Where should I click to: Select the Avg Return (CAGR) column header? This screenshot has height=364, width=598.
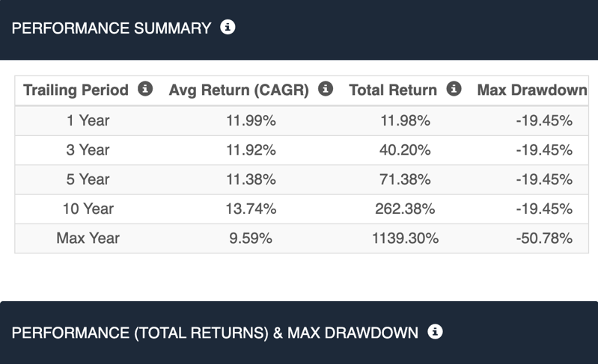(x=239, y=90)
